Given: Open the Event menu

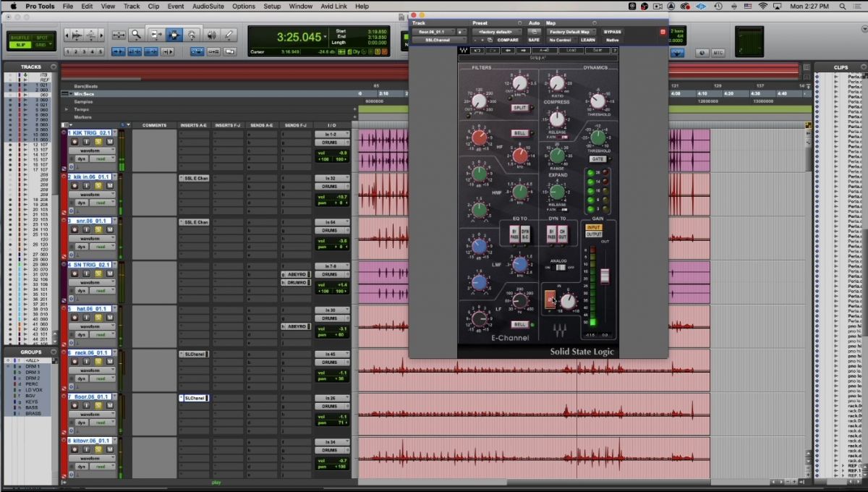Looking at the screenshot, I should coord(175,6).
